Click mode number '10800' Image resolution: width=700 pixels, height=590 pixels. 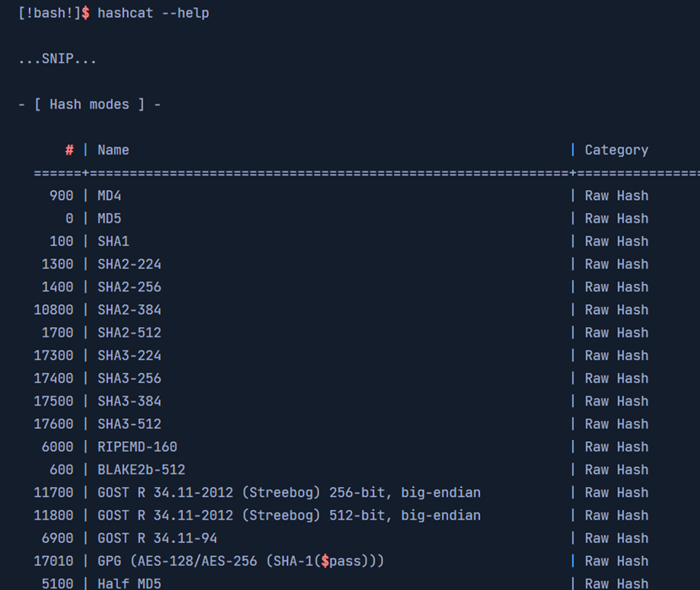pos(53,309)
